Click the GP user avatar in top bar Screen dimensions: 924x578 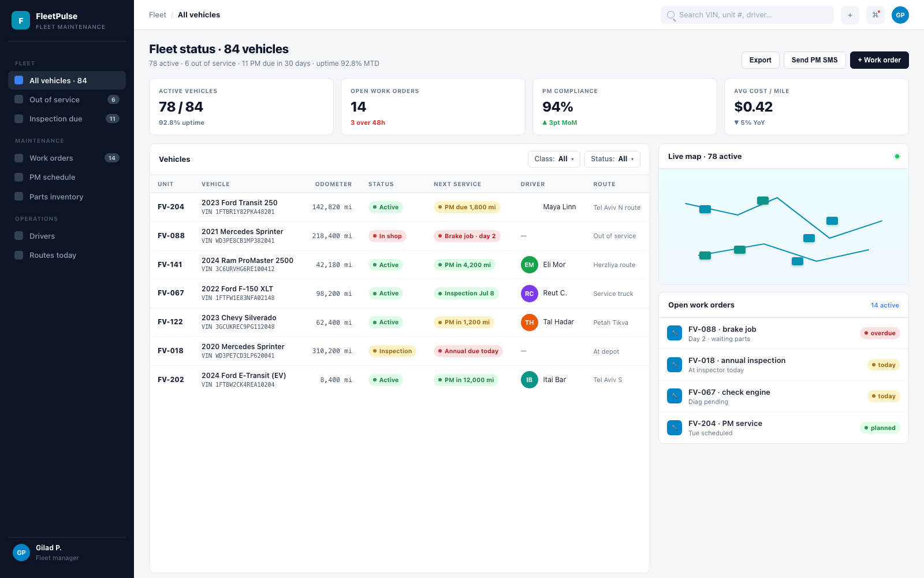click(900, 15)
